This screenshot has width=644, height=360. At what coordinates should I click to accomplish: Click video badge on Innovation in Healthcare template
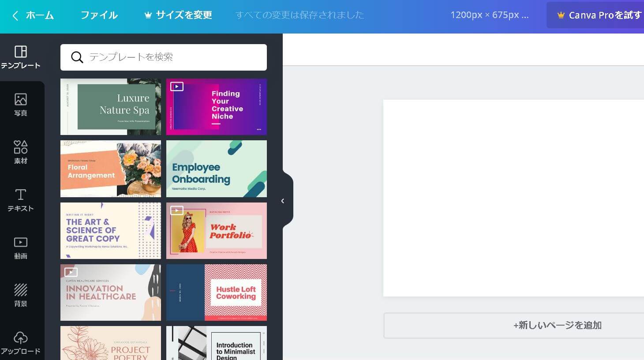(x=71, y=272)
